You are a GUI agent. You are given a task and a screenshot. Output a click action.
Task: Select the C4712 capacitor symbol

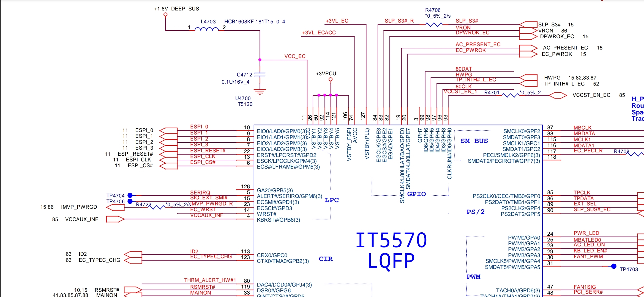coord(260,74)
